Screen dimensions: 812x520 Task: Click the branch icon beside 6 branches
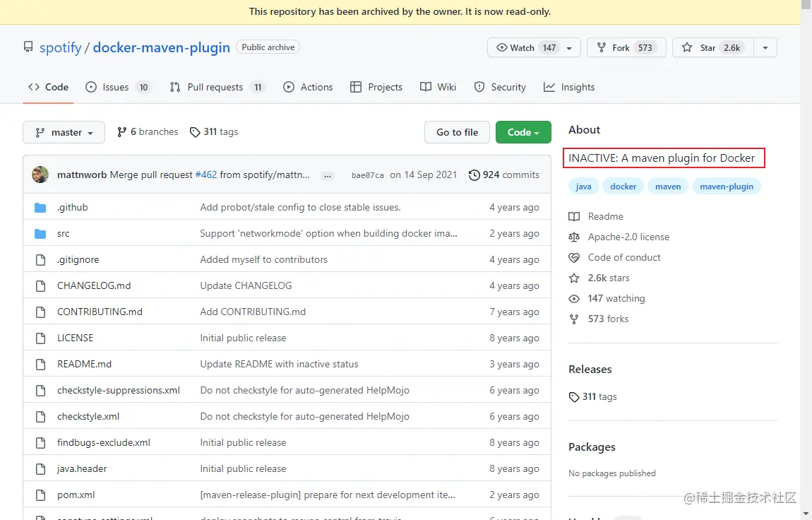pos(121,132)
